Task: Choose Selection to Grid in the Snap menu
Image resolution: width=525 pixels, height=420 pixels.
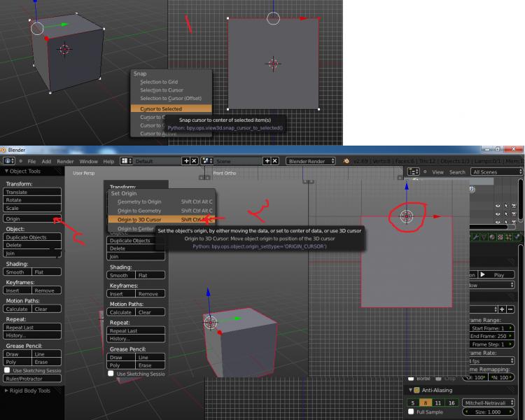Action: 171,82
